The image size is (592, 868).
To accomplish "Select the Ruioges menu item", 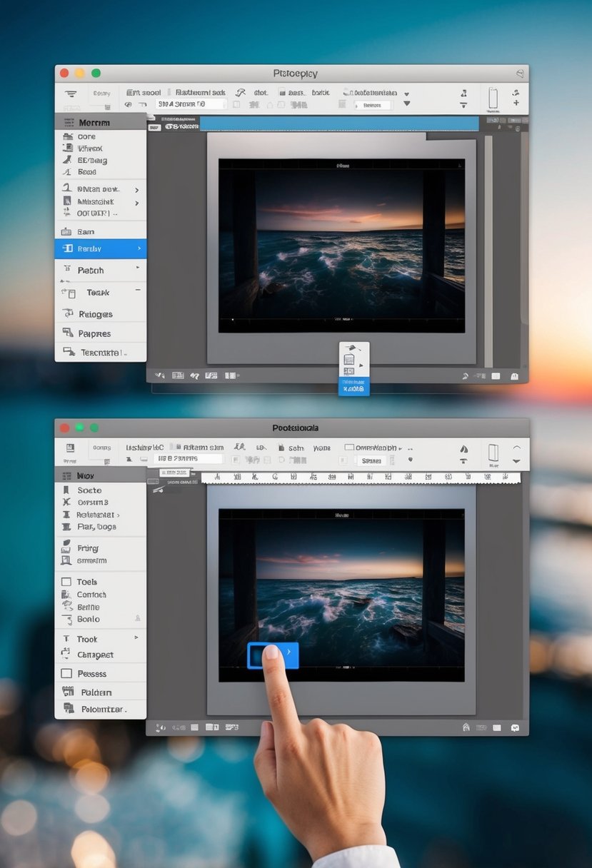I will [96, 314].
